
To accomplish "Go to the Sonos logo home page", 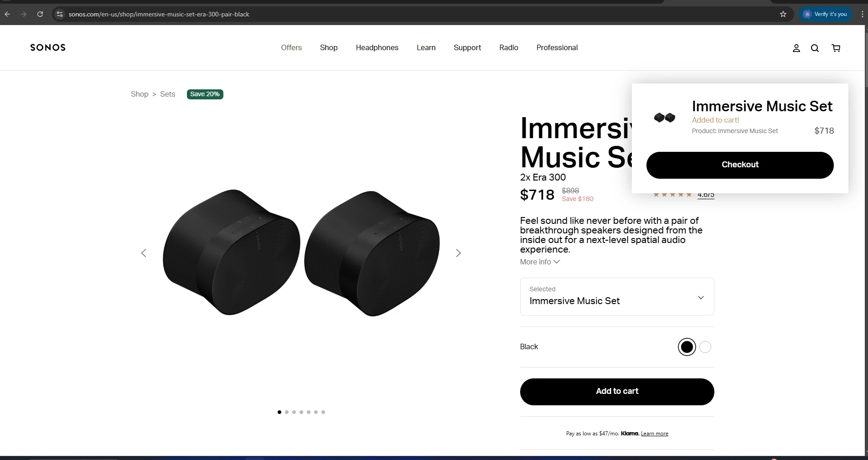I will click(x=48, y=47).
